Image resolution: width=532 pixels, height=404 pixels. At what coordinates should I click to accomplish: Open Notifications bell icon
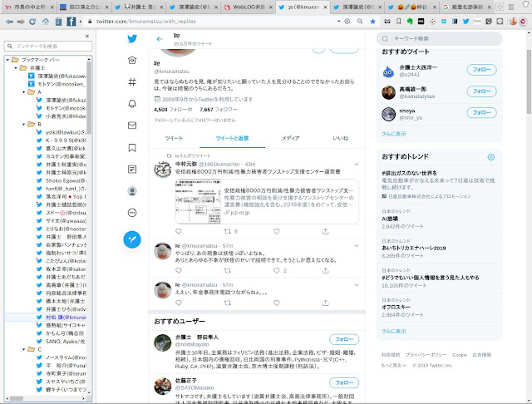click(x=132, y=103)
